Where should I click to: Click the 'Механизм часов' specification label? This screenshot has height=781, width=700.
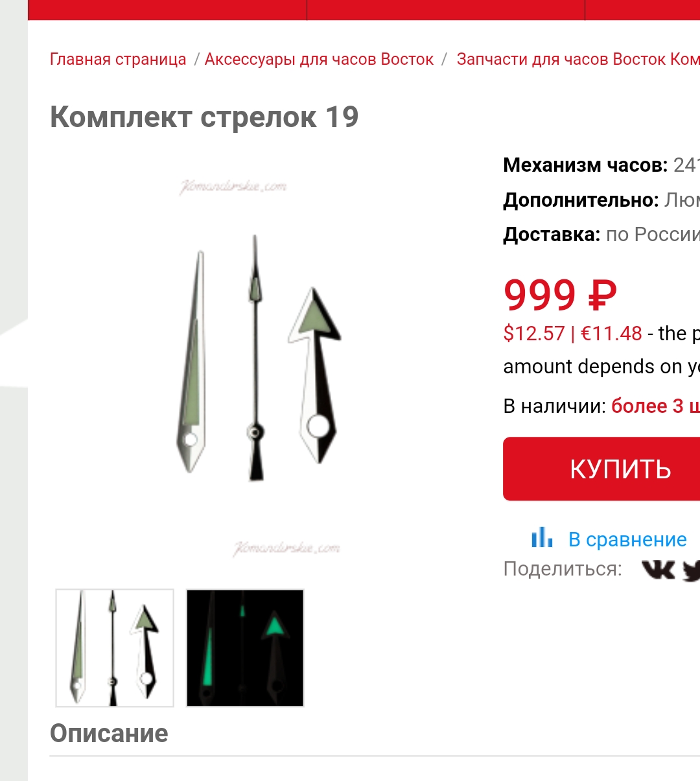585,165
